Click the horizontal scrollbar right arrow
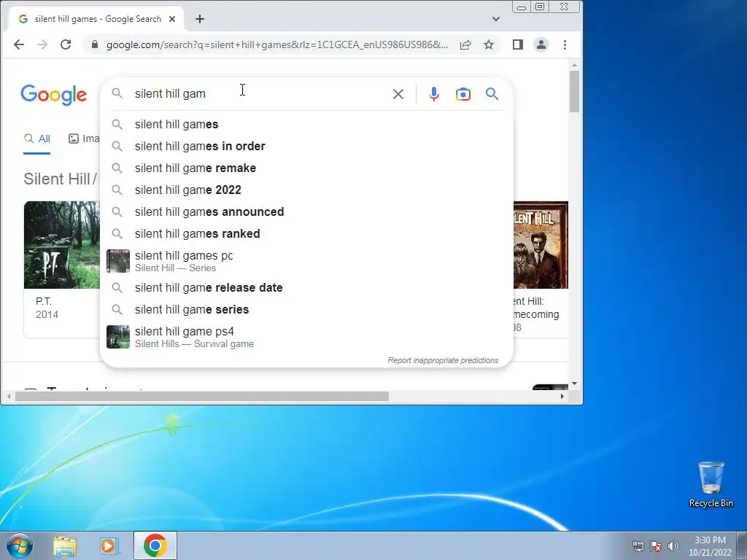747x560 pixels. click(x=562, y=396)
